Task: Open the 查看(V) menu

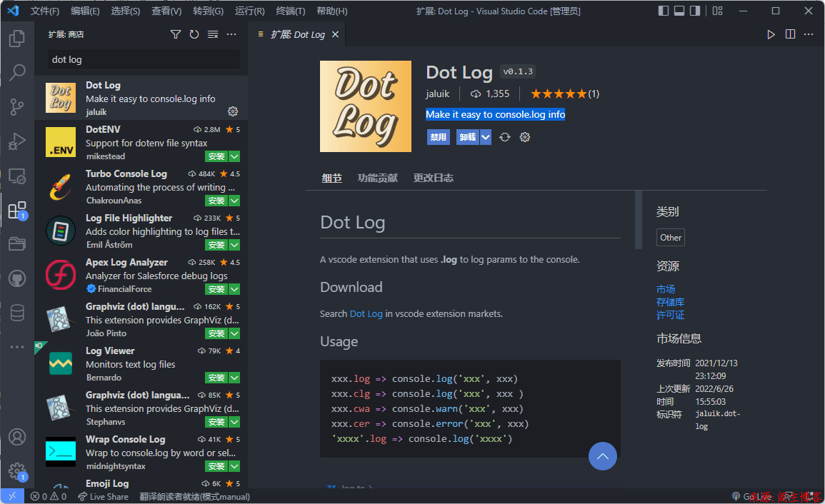Action: (166, 11)
